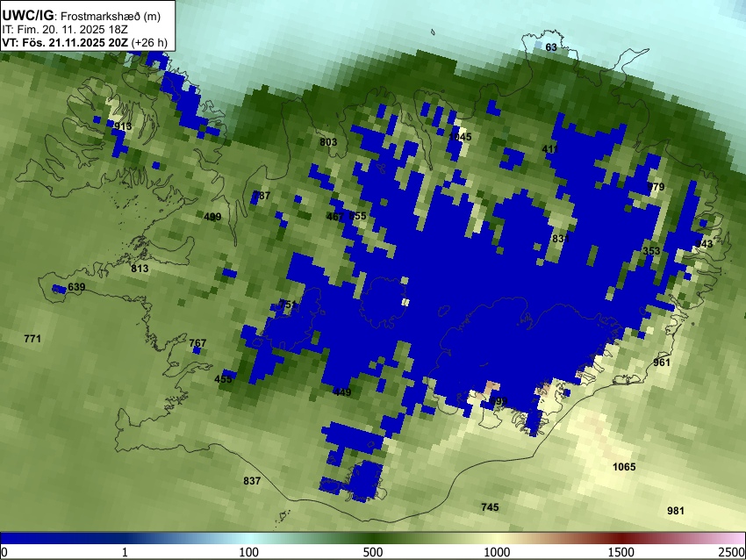Image resolution: width=746 pixels, height=560 pixels.
Task: Click the color scale label 1000
Action: pos(497,552)
